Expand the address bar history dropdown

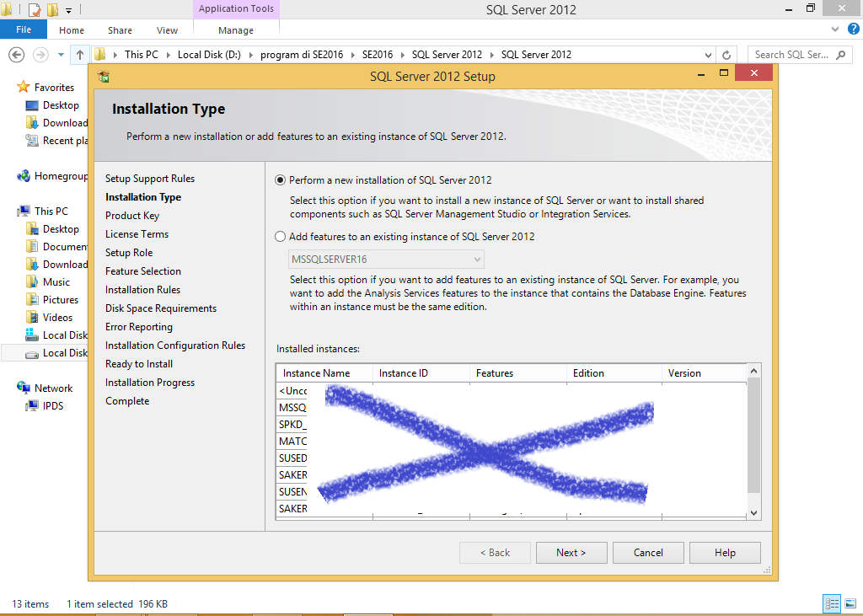click(x=708, y=55)
